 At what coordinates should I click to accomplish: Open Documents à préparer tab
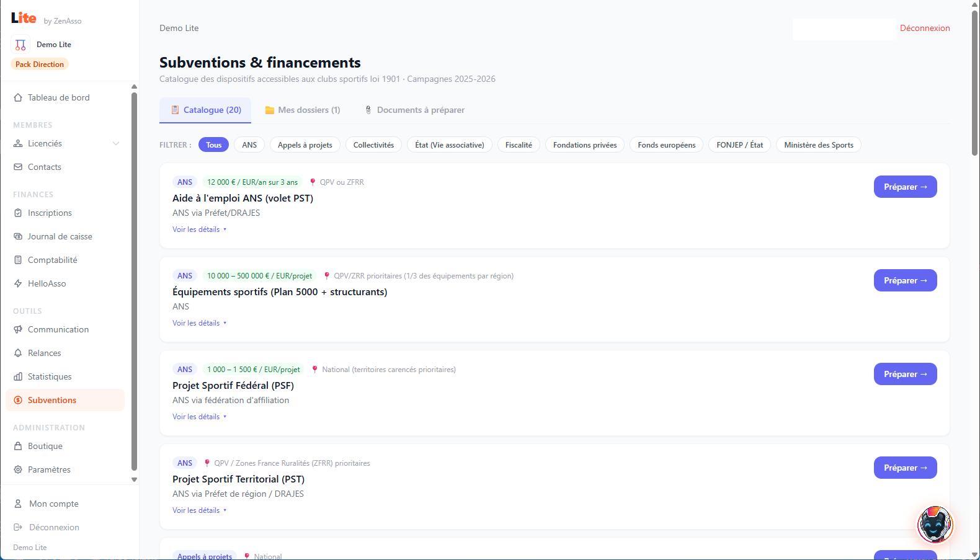click(414, 110)
